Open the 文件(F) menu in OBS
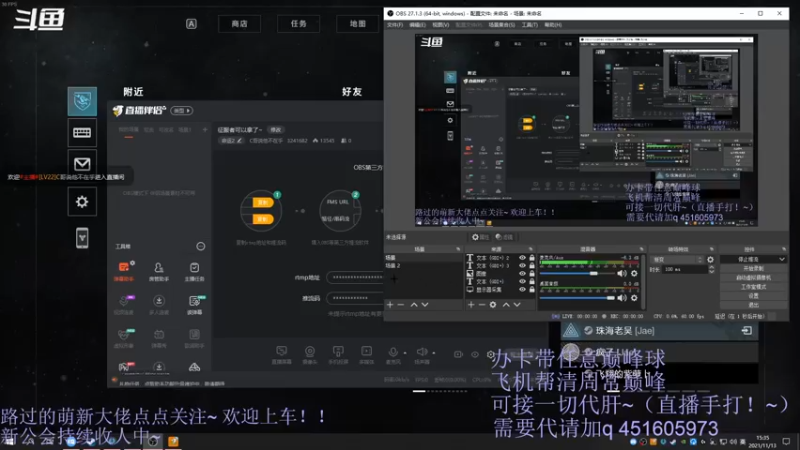 pos(395,24)
